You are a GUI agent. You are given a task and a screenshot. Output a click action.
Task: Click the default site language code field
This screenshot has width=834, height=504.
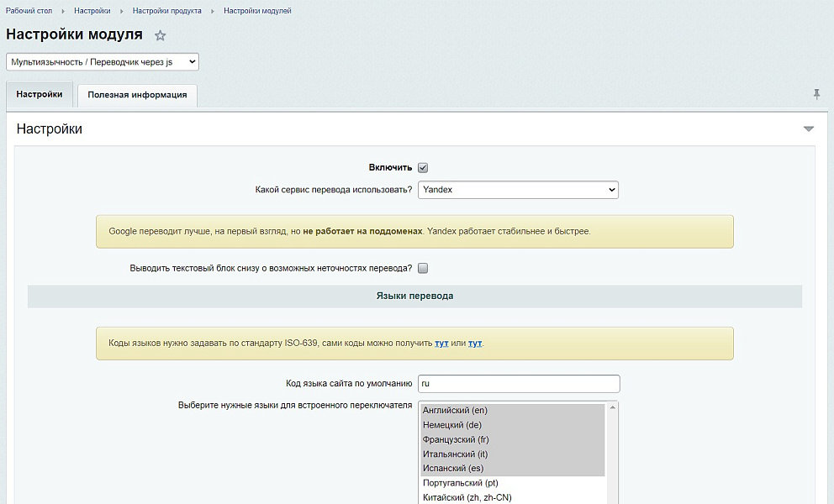click(x=518, y=384)
